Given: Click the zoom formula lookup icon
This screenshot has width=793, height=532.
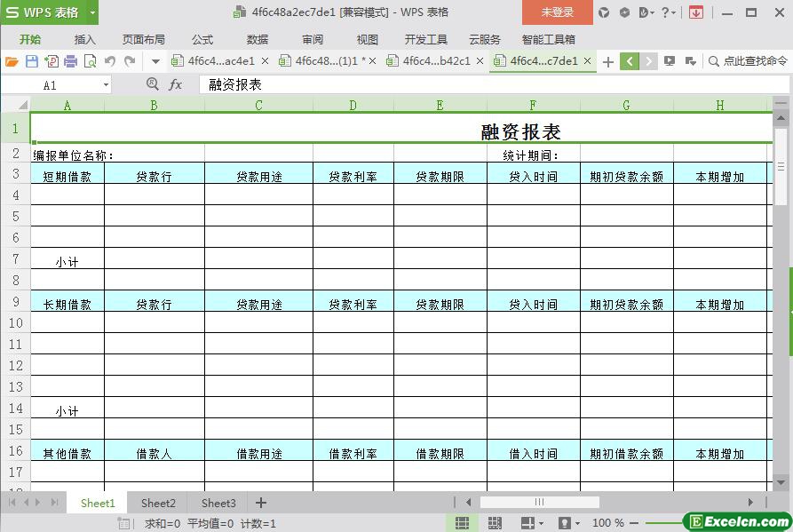Looking at the screenshot, I should point(152,84).
